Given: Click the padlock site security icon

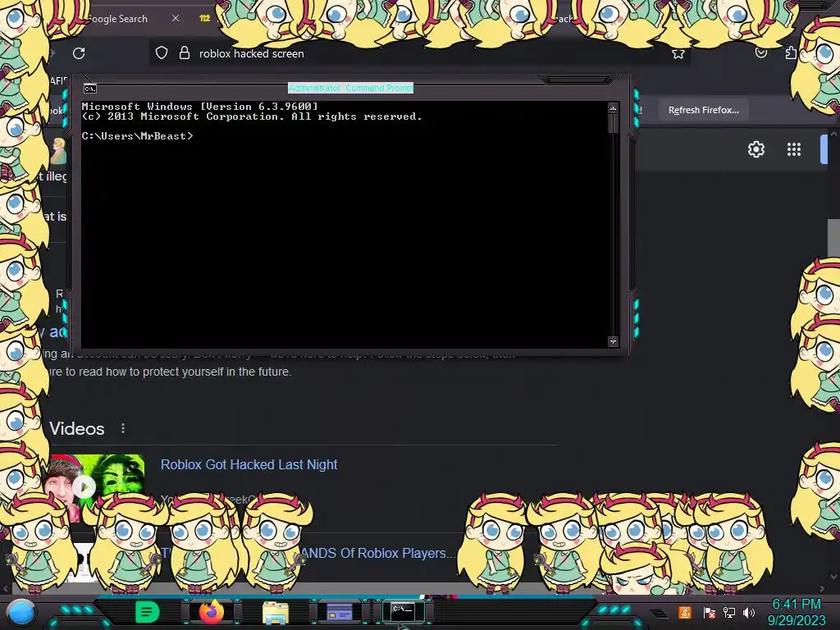Looking at the screenshot, I should [185, 52].
